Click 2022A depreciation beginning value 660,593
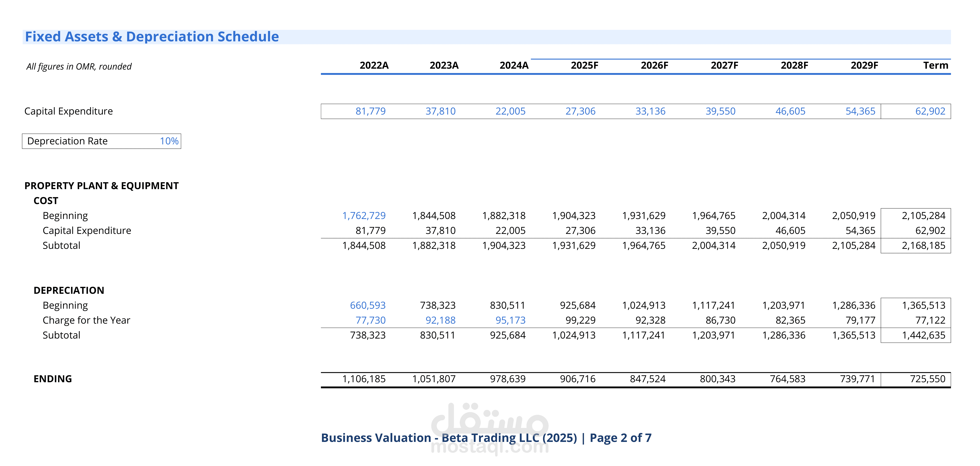 coord(367,305)
